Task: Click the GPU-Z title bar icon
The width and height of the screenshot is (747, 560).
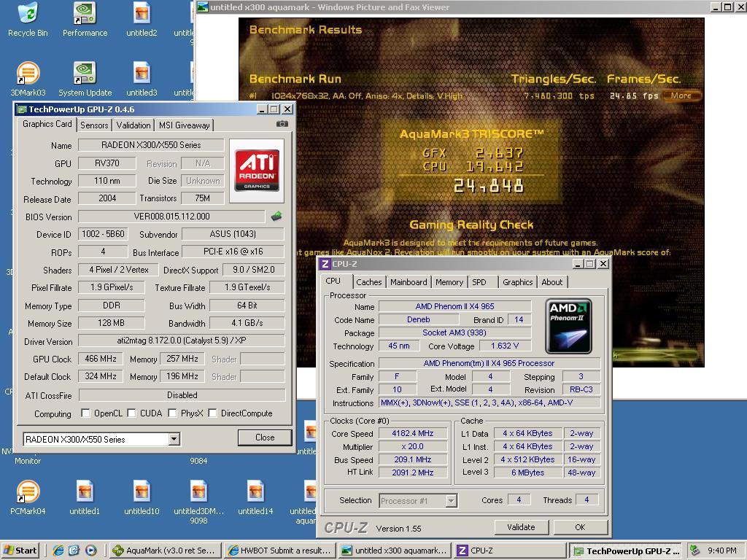Action: pos(22,109)
